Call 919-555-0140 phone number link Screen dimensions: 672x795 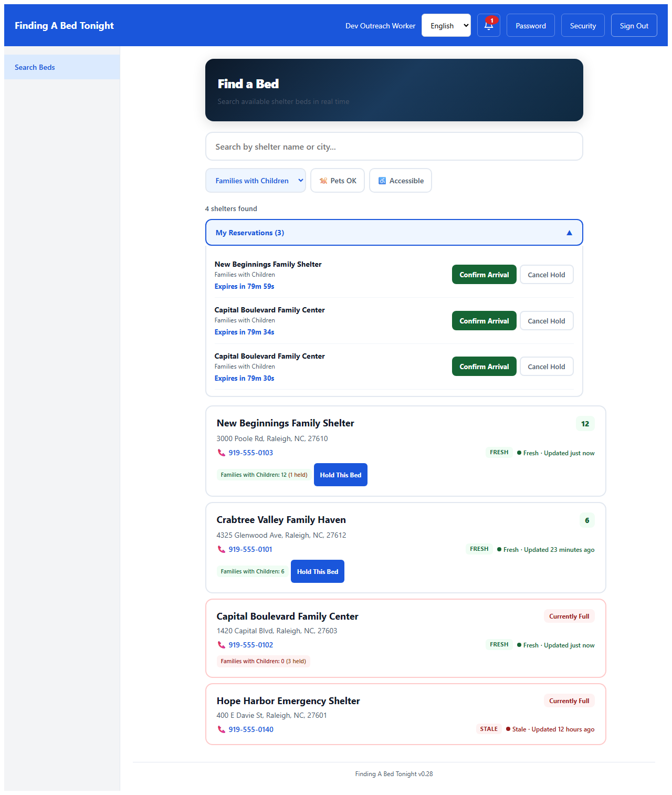251,729
